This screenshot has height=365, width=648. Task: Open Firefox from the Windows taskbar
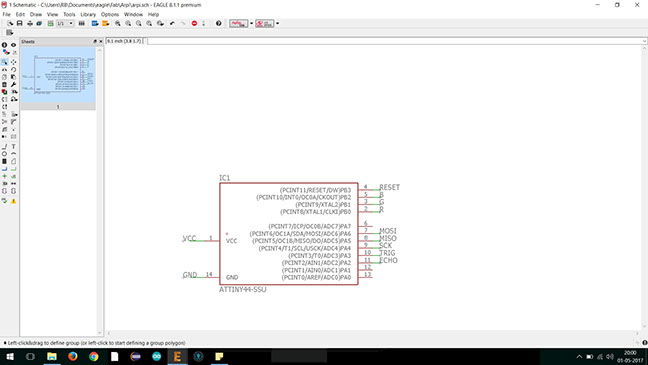pyautogui.click(x=73, y=356)
